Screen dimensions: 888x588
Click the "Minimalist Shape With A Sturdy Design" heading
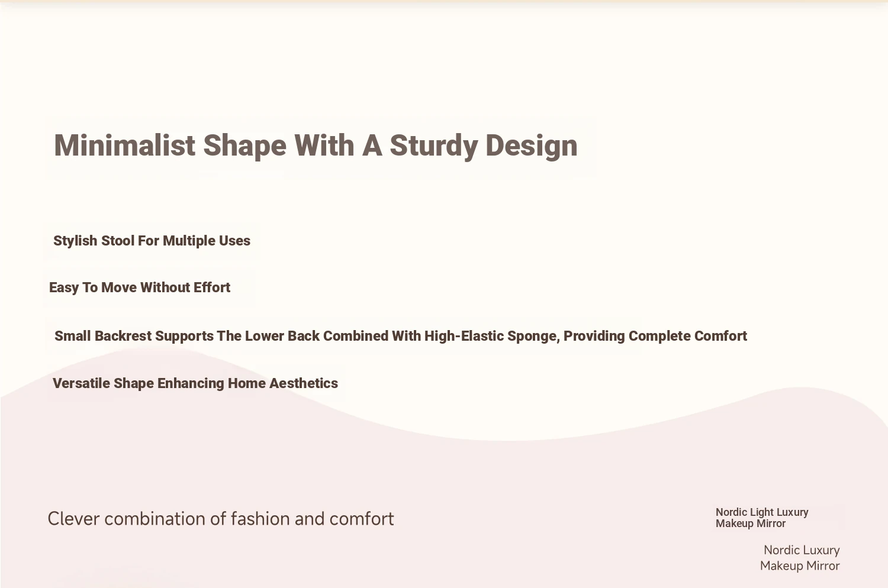316,146
